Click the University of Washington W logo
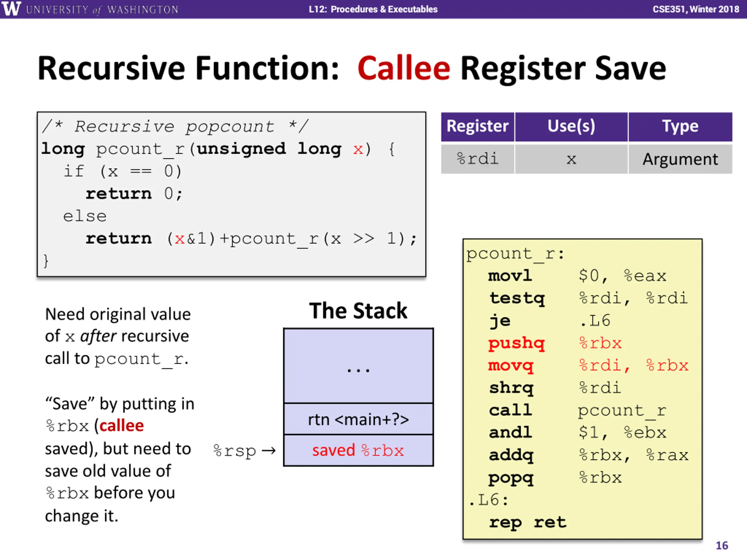 pos(11,8)
